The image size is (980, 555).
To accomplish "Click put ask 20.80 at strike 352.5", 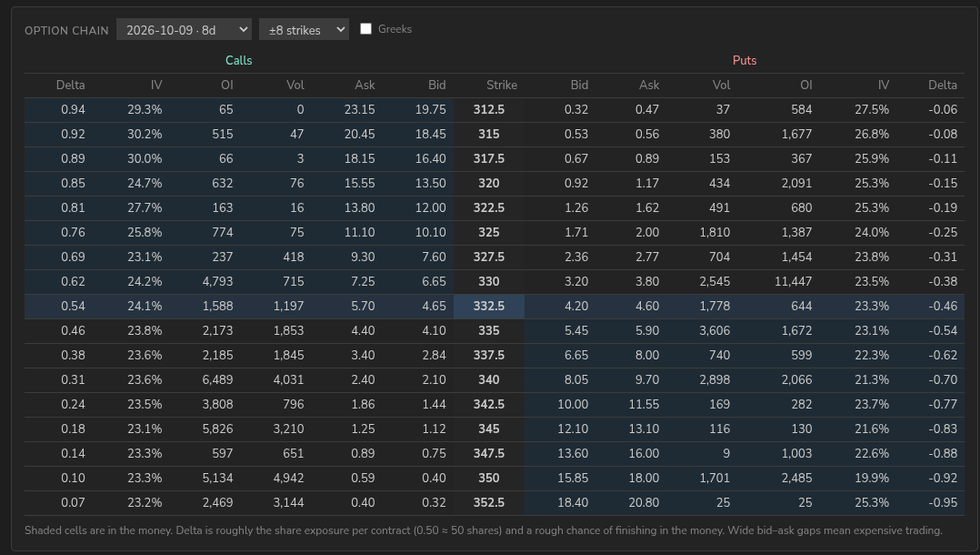I will [x=644, y=502].
